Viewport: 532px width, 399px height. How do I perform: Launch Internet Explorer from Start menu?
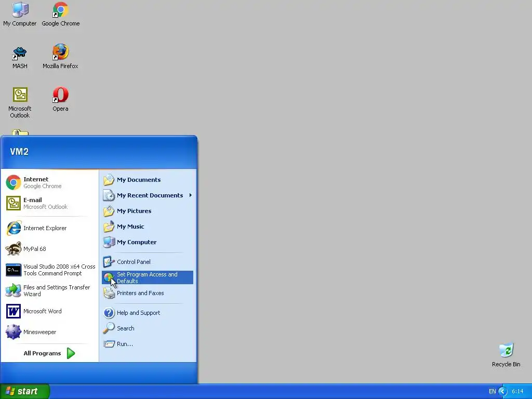click(x=49, y=228)
